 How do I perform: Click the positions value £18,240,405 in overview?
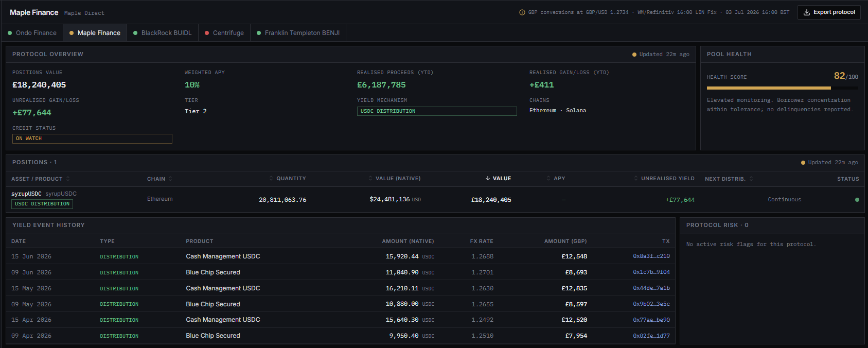coord(39,85)
